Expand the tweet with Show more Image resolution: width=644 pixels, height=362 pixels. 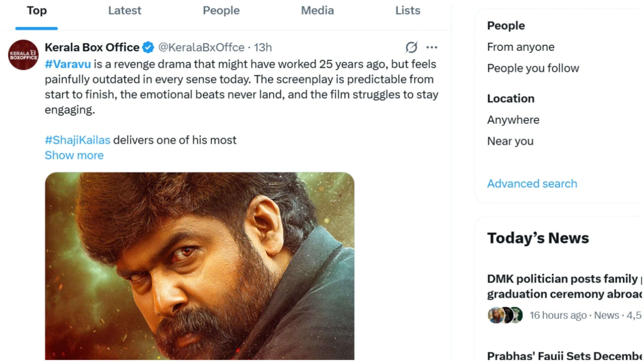[74, 155]
